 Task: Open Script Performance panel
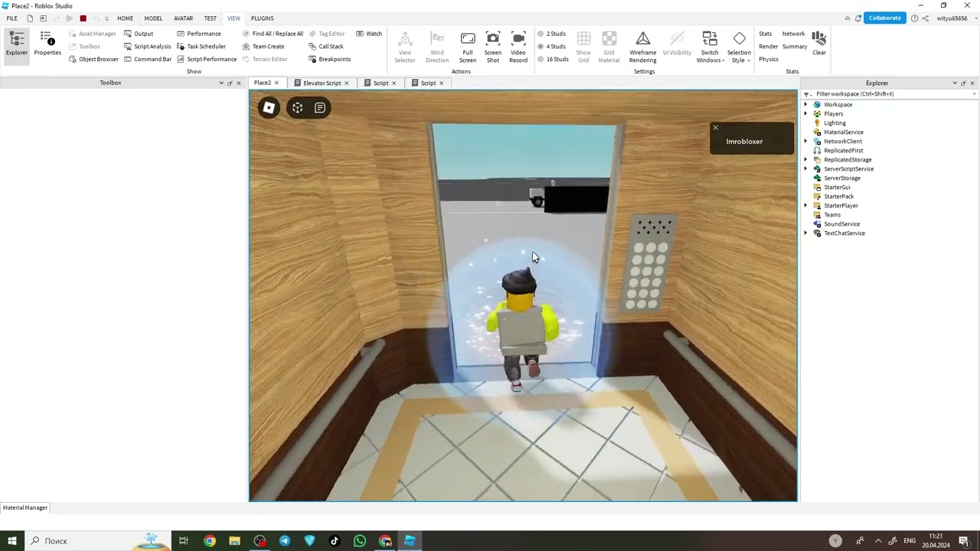[x=207, y=59]
